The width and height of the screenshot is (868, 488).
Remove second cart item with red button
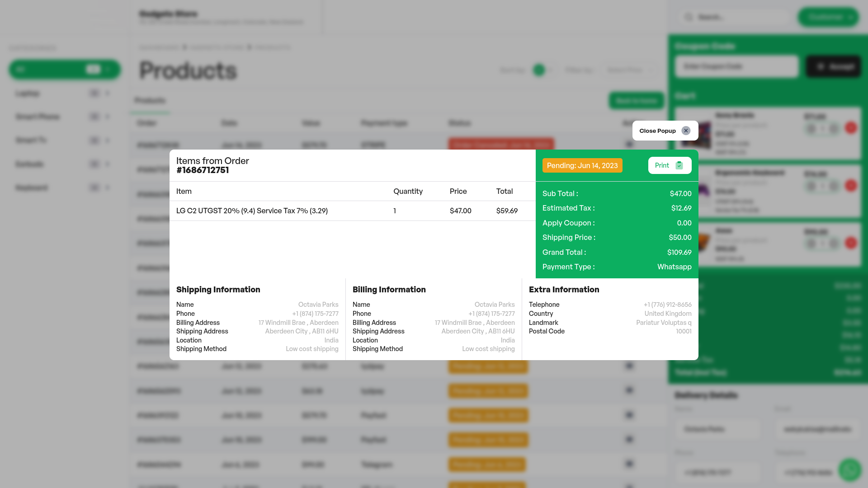pyautogui.click(x=851, y=186)
